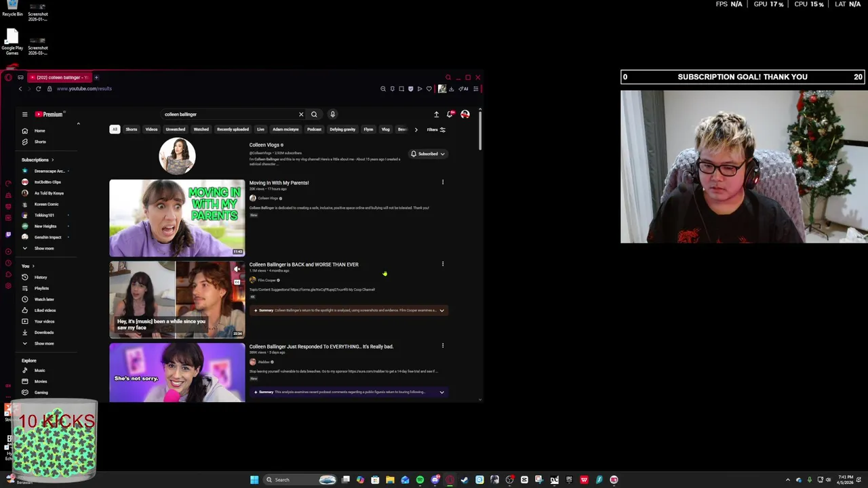868x488 pixels.
Task: Click the upload/create icon in YouTube header
Action: [436, 115]
